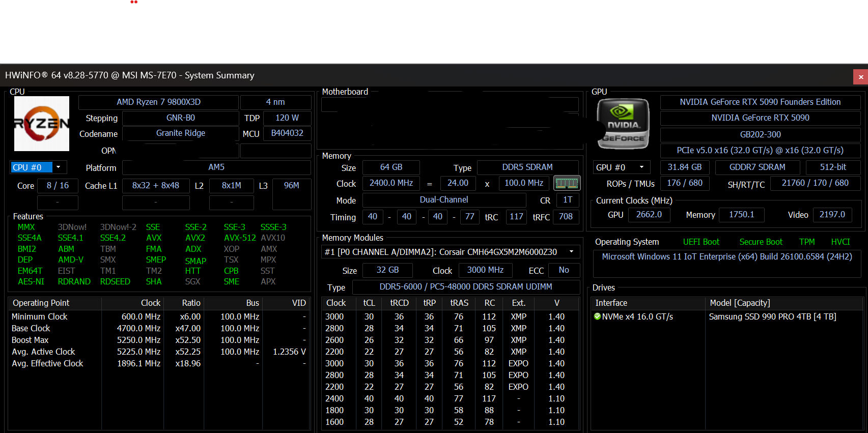The image size is (868, 433).
Task: Click the MCU value B404032
Action: click(x=287, y=133)
